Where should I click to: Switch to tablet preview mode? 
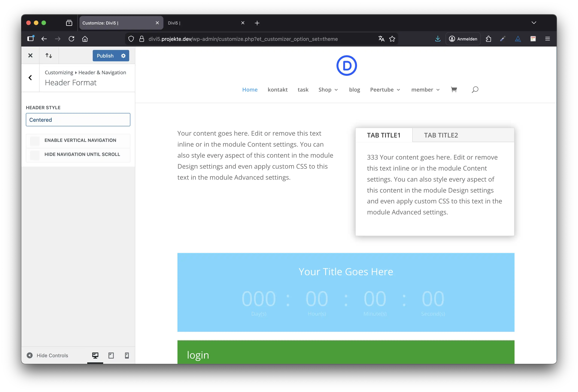coord(111,356)
